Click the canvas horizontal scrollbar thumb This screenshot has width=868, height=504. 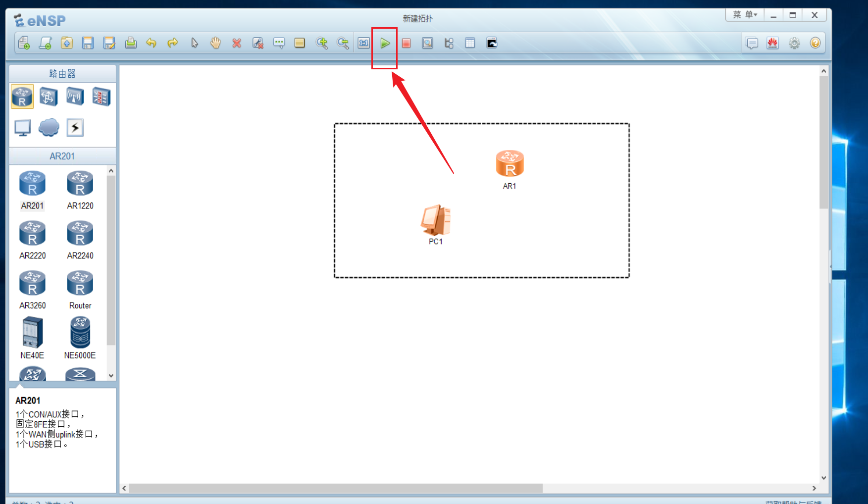coord(336,488)
